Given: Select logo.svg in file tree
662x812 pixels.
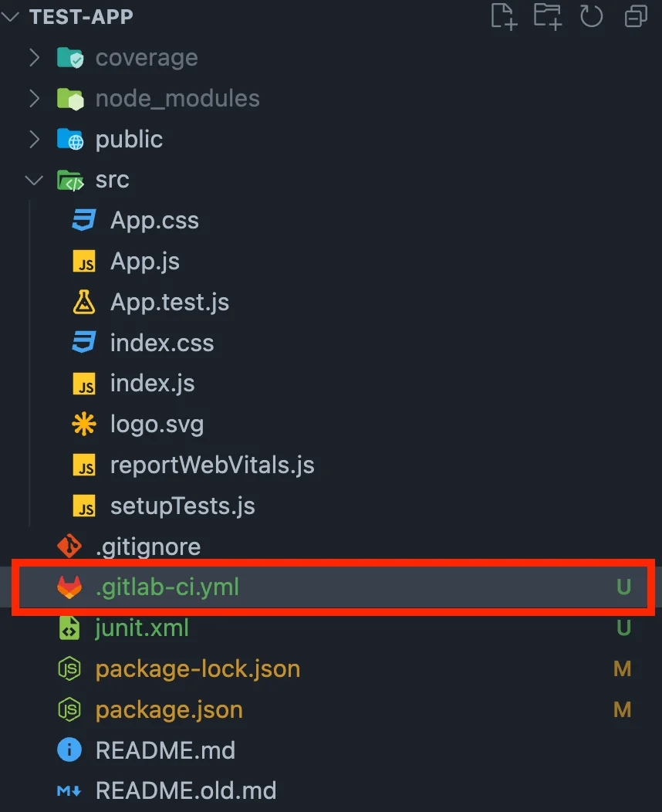Looking at the screenshot, I should [x=157, y=425].
